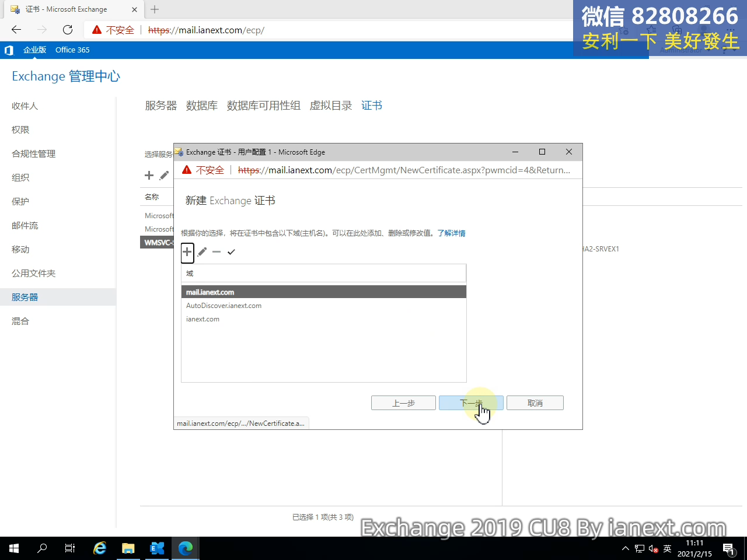The image size is (747, 560).
Task: Click the 不安全 warning in main address bar
Action: (x=113, y=30)
